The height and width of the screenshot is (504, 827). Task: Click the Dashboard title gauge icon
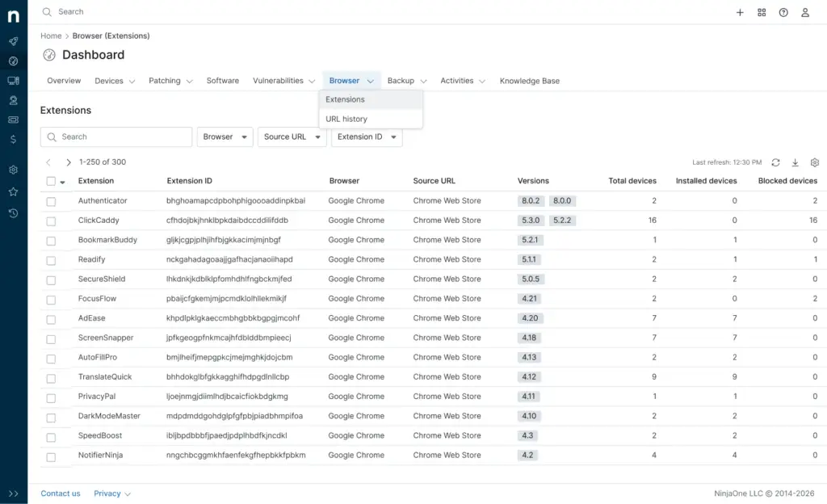[49, 55]
